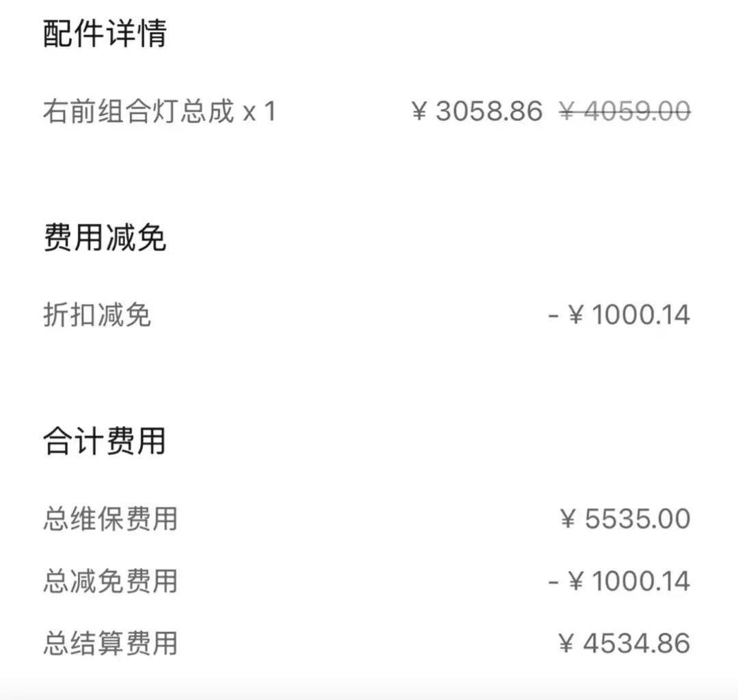The height and width of the screenshot is (700, 738).
Task: Click the 5535.00 total maintenance amount
Action: [638, 519]
